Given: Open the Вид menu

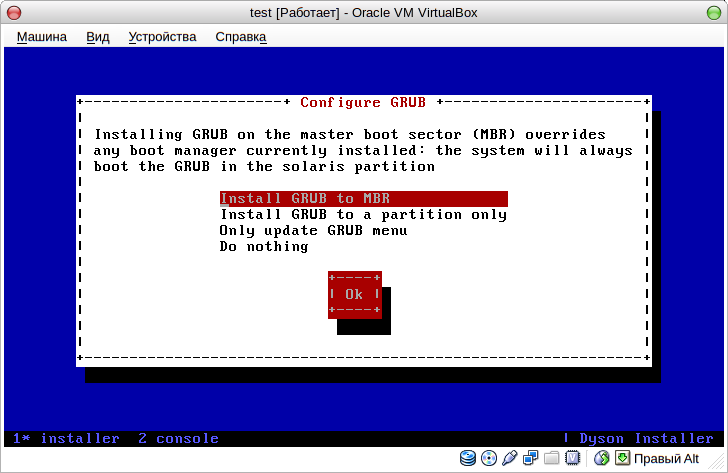Looking at the screenshot, I should pyautogui.click(x=98, y=37).
